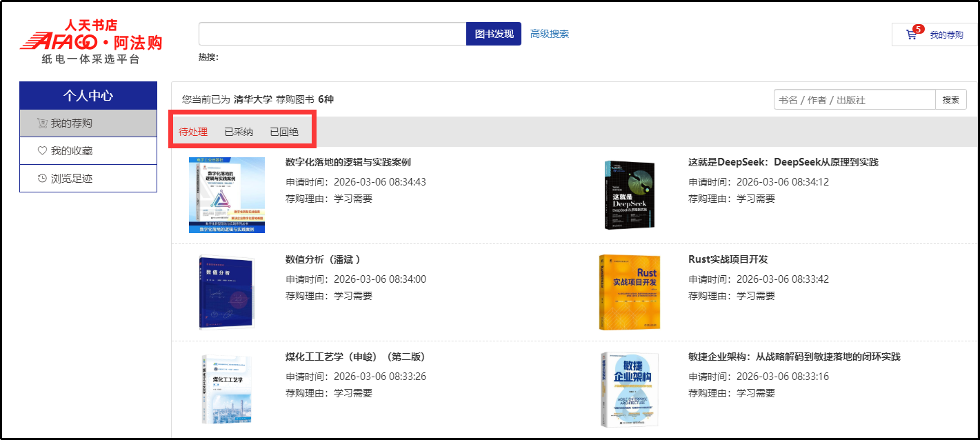Open the 这就是DeepSeek book cover
980x440 pixels.
pyautogui.click(x=629, y=194)
